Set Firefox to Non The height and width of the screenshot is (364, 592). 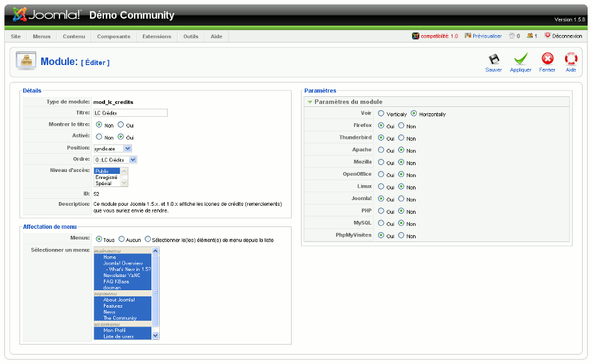click(x=401, y=126)
